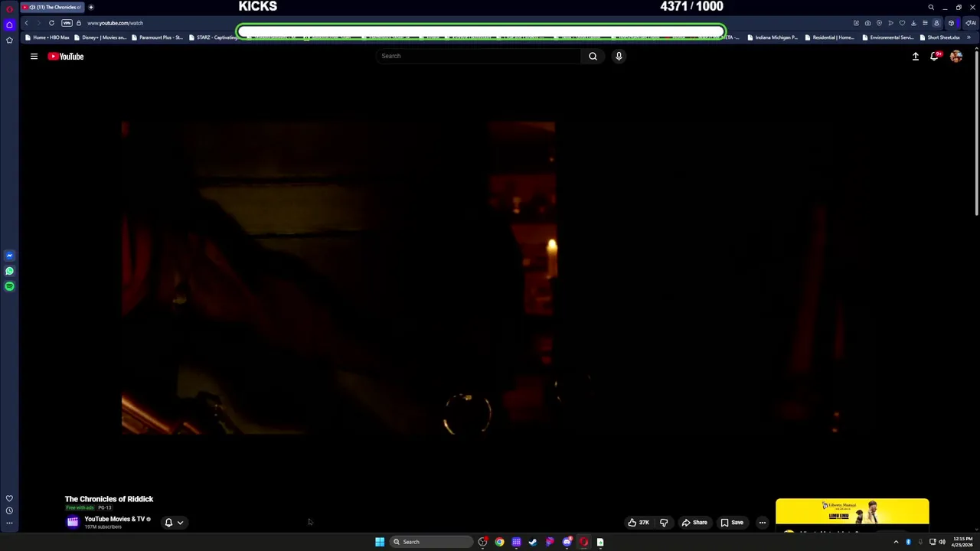Show hidden system tray icons chevron

tap(896, 542)
